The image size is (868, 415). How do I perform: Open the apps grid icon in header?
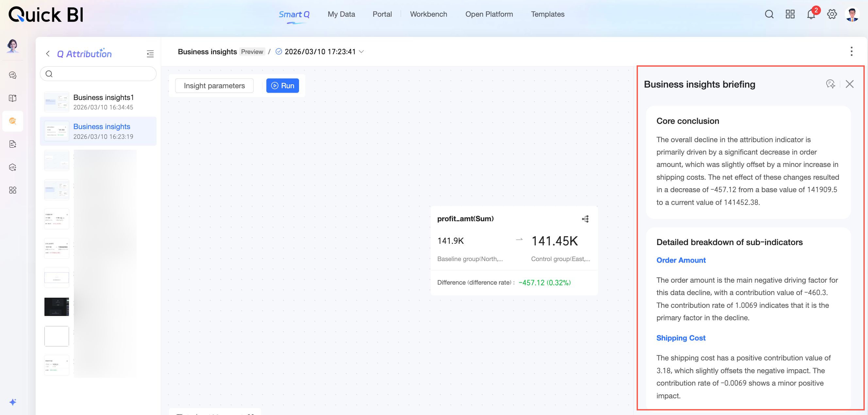(x=790, y=14)
